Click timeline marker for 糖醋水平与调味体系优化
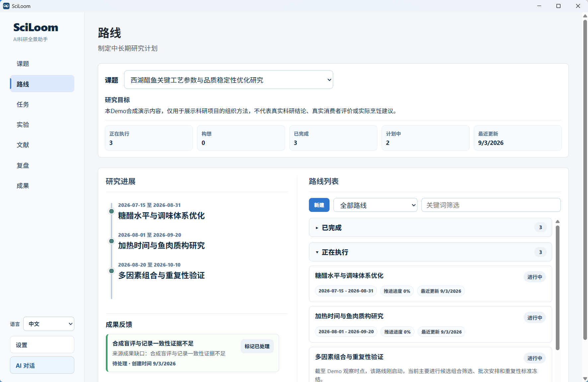 pos(111,211)
